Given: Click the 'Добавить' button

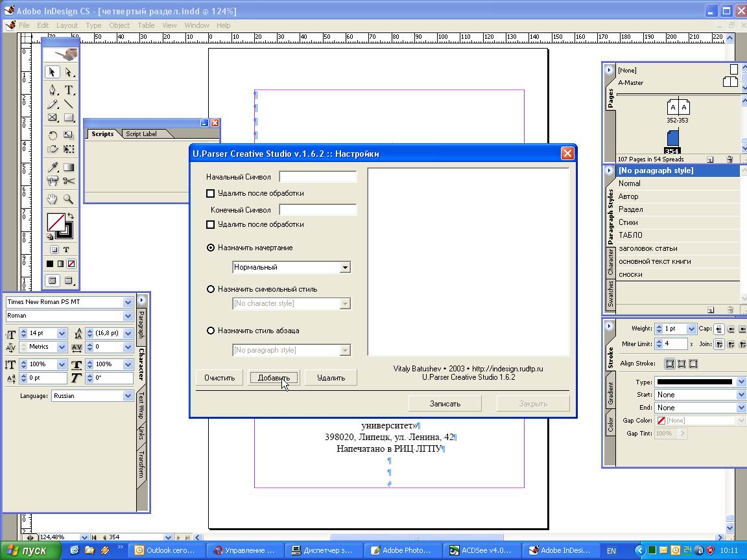Looking at the screenshot, I should point(274,378).
